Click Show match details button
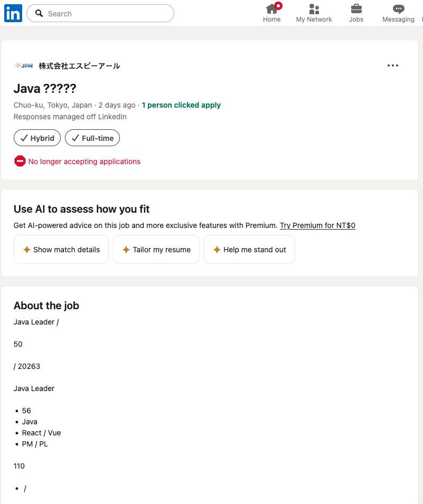 61,250
